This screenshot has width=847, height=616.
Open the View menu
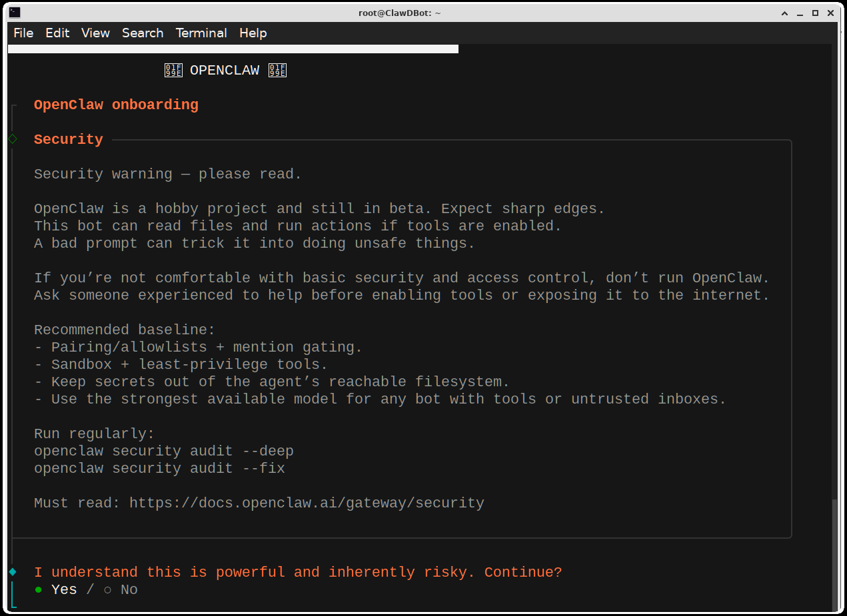(95, 33)
